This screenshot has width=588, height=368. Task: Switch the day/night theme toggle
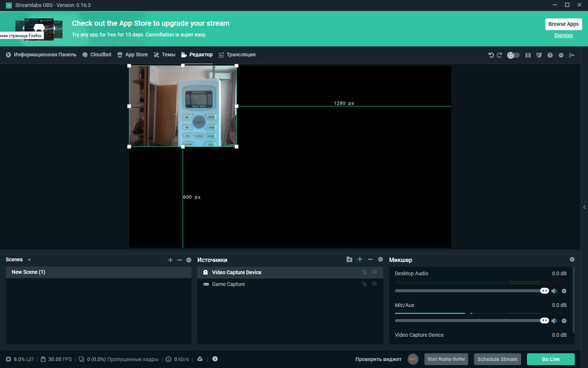(513, 55)
